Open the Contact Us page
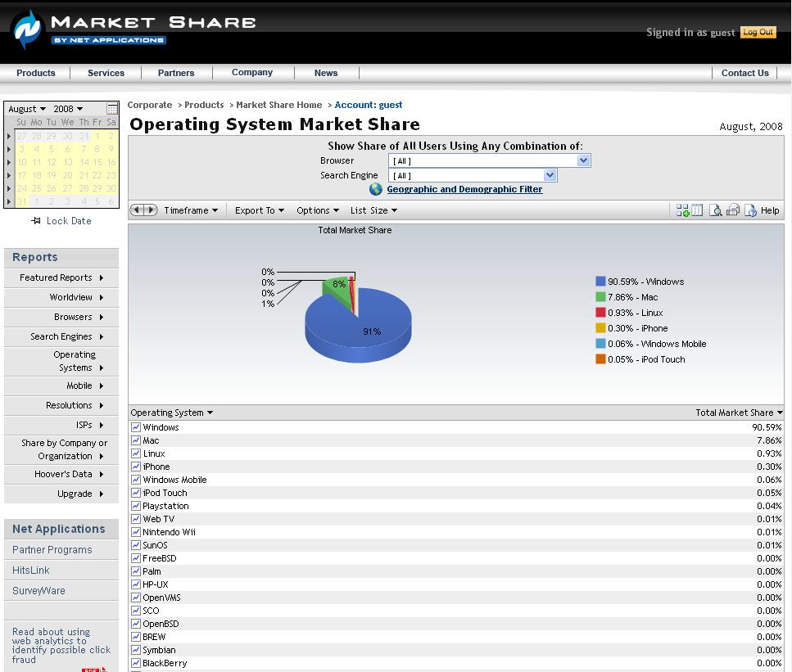Image resolution: width=792 pixels, height=672 pixels. (745, 73)
